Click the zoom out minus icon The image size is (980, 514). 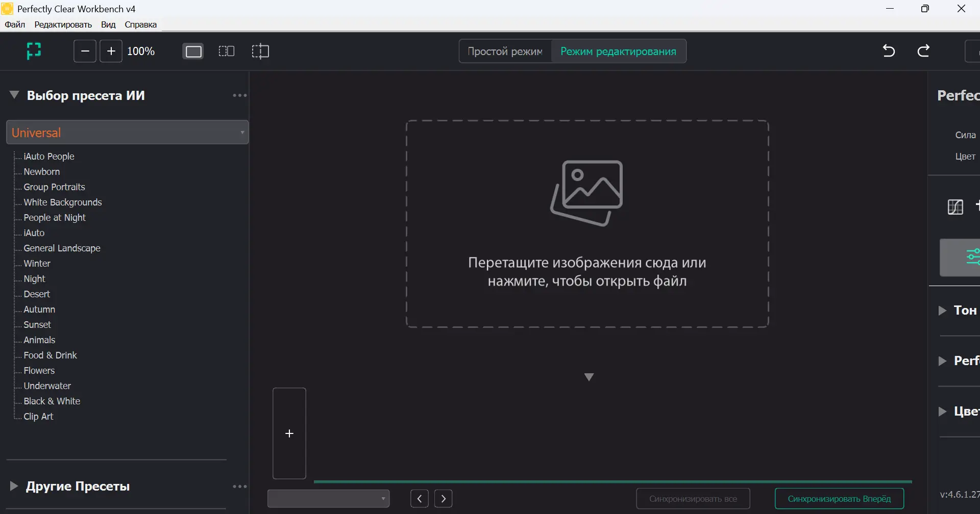point(85,51)
